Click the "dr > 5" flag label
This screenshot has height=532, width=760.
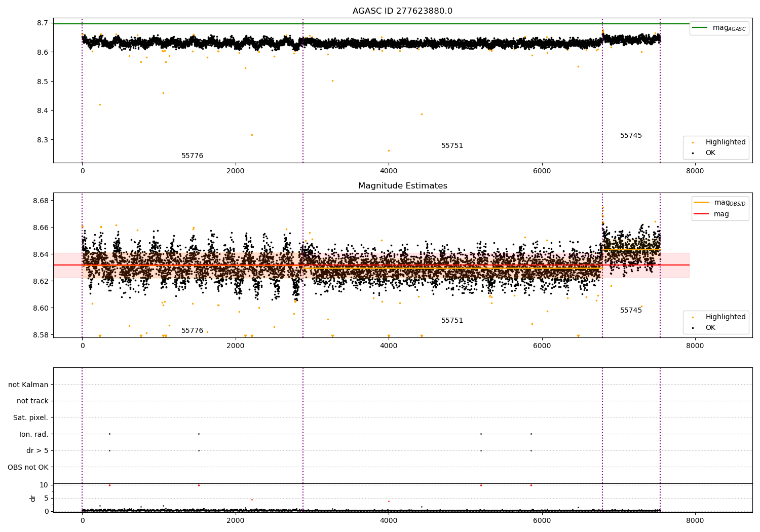click(x=37, y=450)
